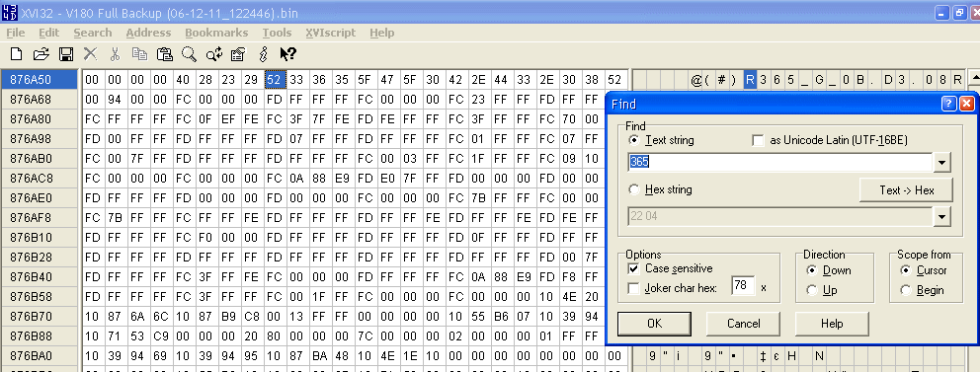
Task: Click Help button in Find dialog
Action: pos(832,324)
